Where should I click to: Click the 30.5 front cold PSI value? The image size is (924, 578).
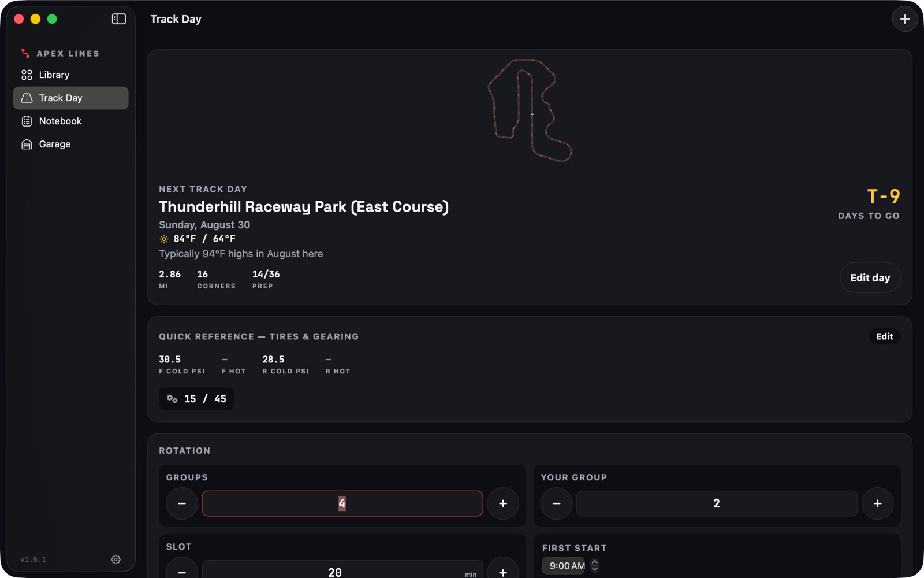170,360
